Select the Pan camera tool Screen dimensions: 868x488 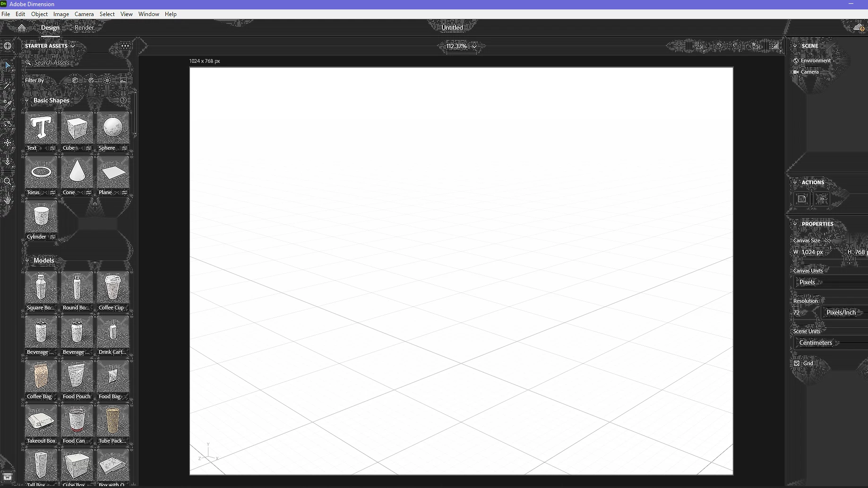point(8,142)
